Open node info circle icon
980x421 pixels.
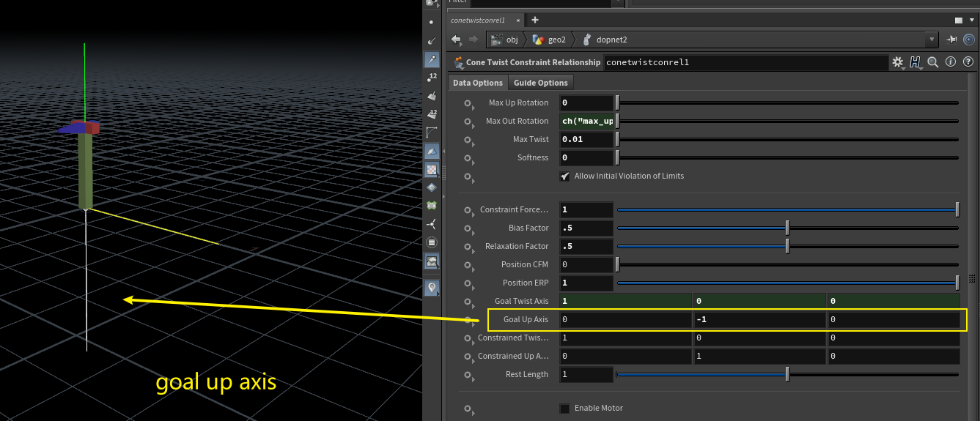click(x=951, y=63)
